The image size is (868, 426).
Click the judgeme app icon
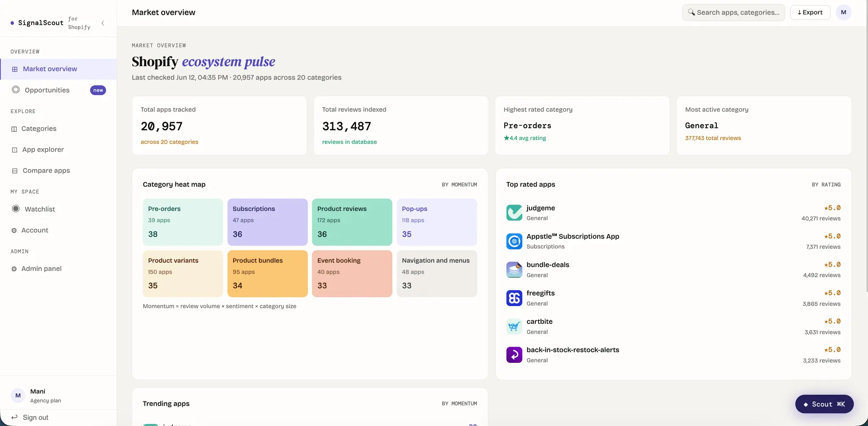click(514, 213)
